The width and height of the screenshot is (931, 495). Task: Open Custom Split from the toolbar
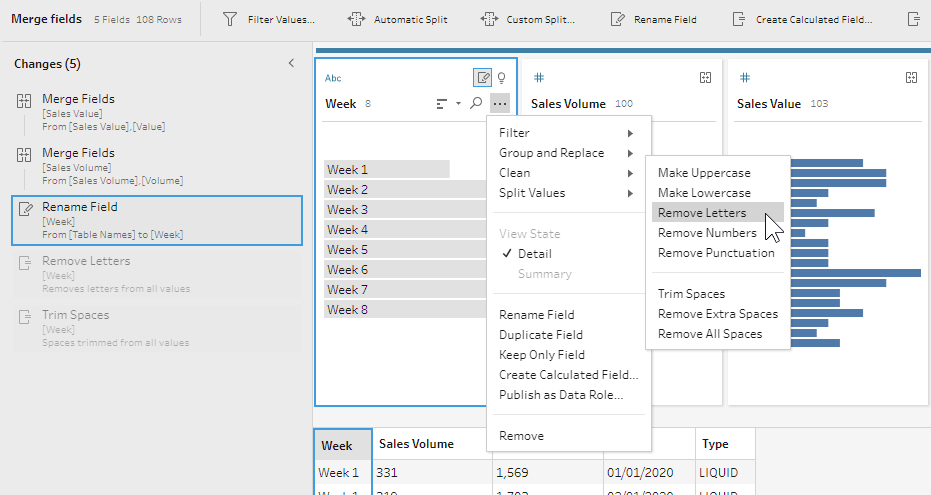click(528, 20)
